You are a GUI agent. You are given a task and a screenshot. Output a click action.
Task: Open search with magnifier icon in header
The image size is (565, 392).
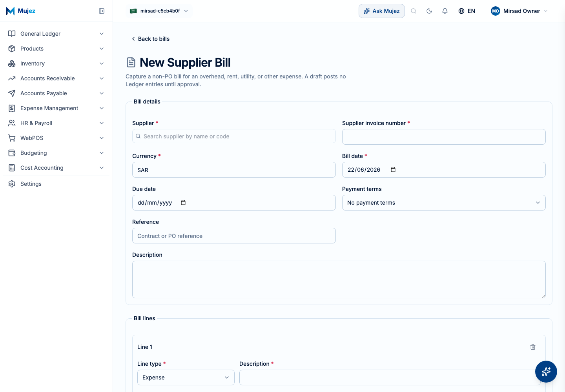[x=414, y=11]
